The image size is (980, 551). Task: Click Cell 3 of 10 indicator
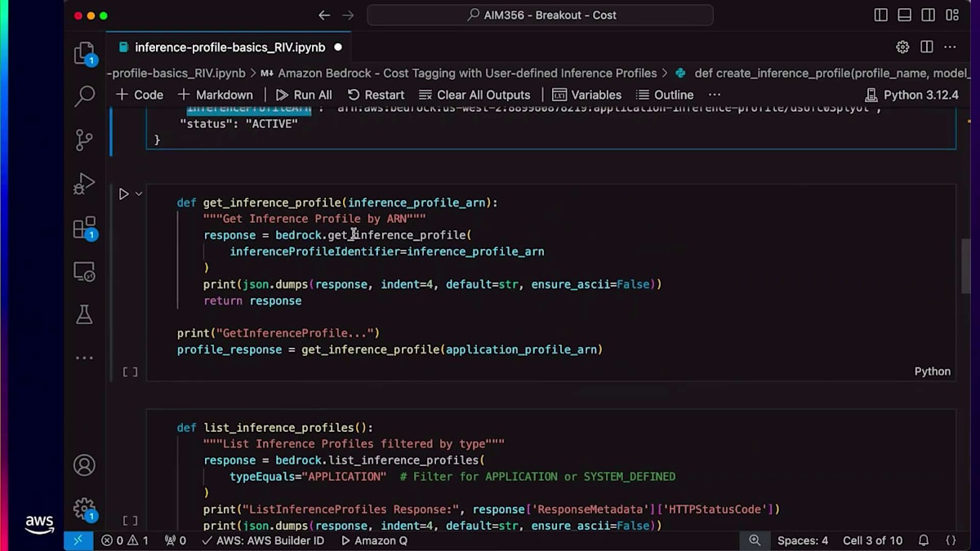click(873, 540)
